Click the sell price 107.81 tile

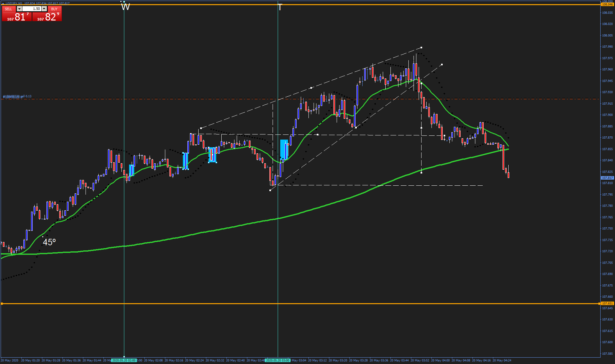point(17,17)
